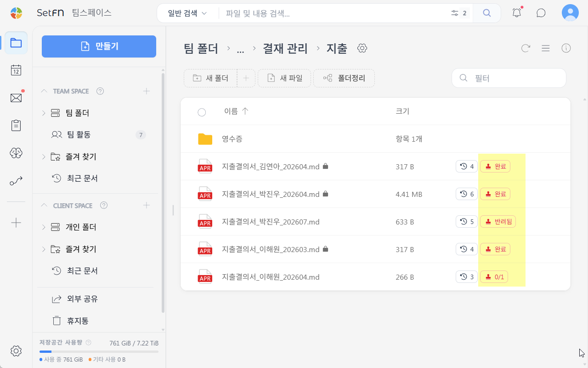Expand 팀 폴더 tree node
Image resolution: width=588 pixels, height=368 pixels.
point(44,113)
